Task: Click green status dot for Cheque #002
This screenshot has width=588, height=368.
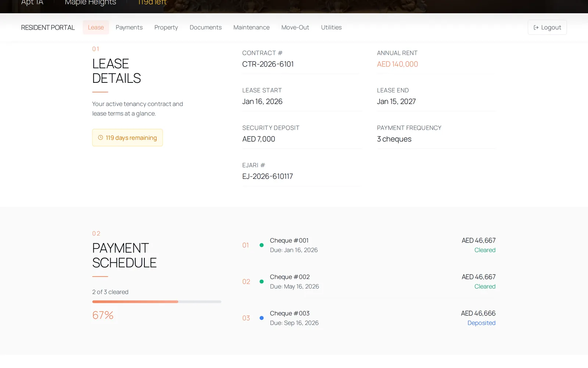Action: (262, 282)
